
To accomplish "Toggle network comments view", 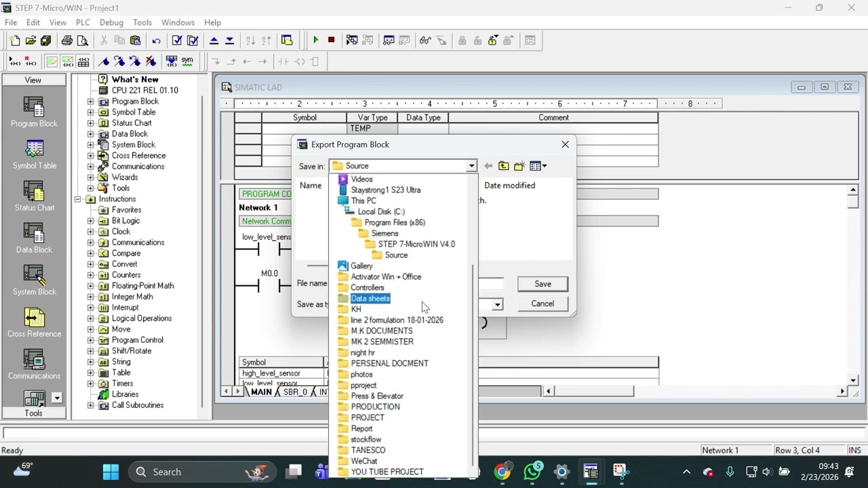I will pos(67,62).
